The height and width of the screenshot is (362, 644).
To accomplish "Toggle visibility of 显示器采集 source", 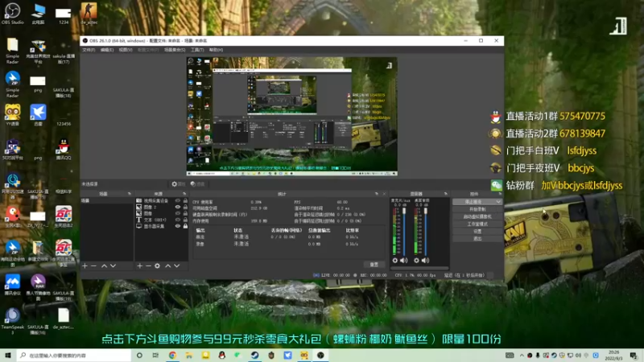I will 178,226.
